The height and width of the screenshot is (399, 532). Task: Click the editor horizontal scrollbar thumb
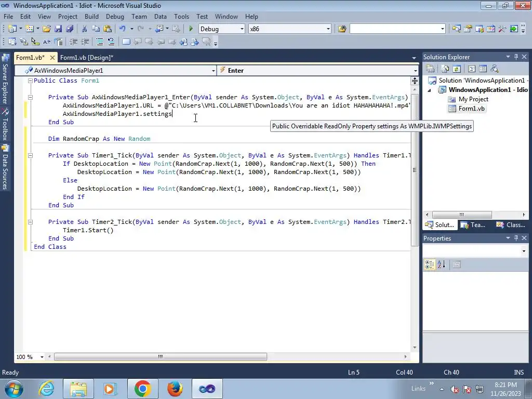[161, 356]
